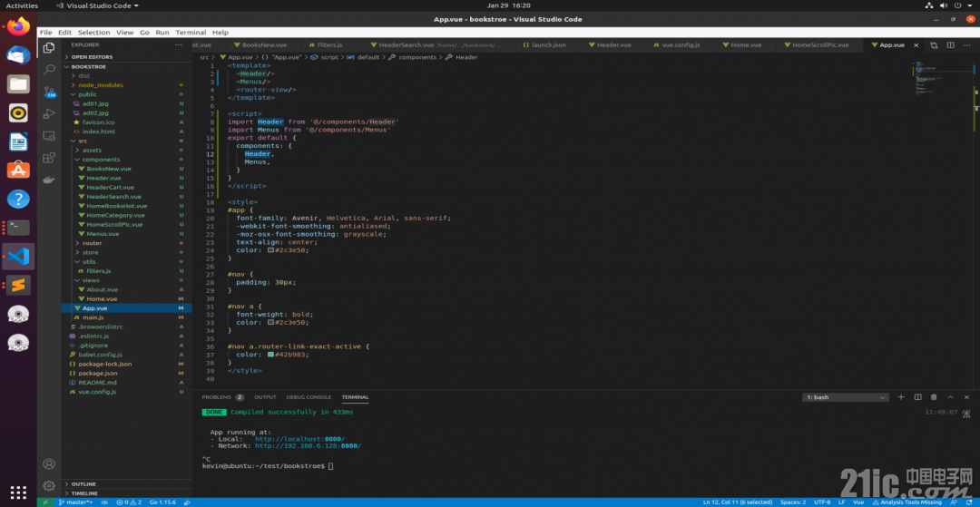
Task: Click the feedback icon in status bar
Action: pos(954,502)
